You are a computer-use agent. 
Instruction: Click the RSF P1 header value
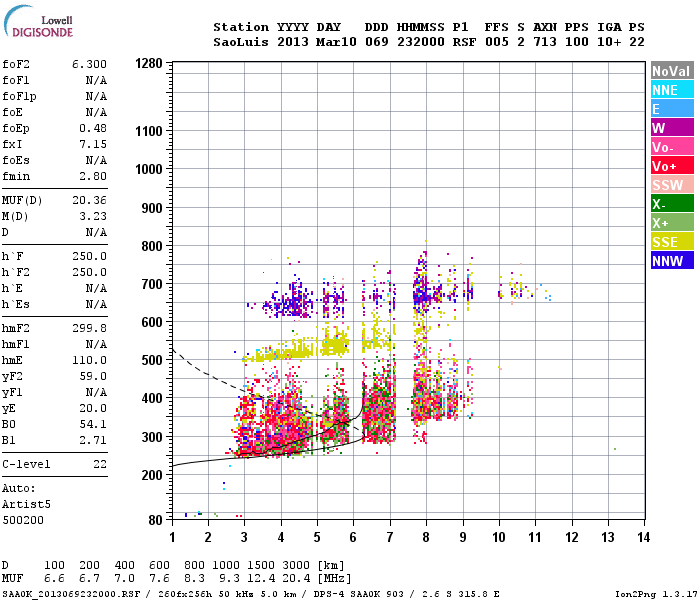pos(464,42)
